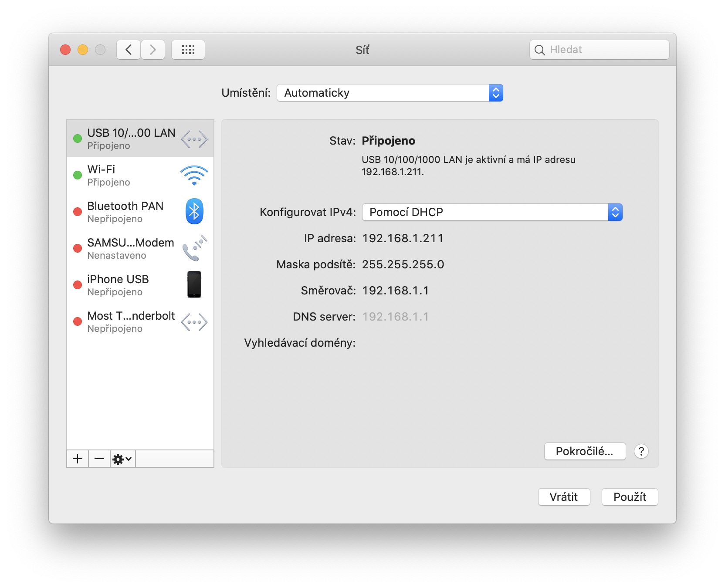Image resolution: width=725 pixels, height=588 pixels.
Task: Click the USB LAN ethernet arrows icon
Action: (x=194, y=139)
